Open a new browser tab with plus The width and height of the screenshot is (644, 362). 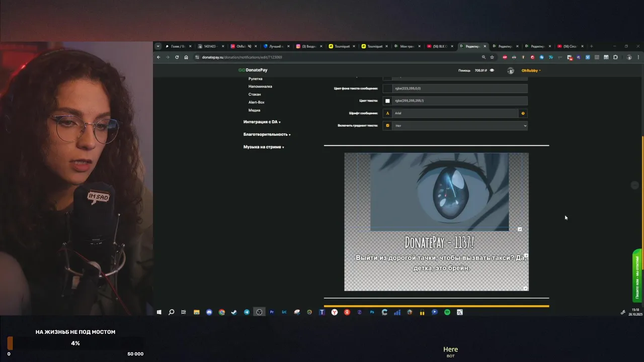click(x=591, y=46)
